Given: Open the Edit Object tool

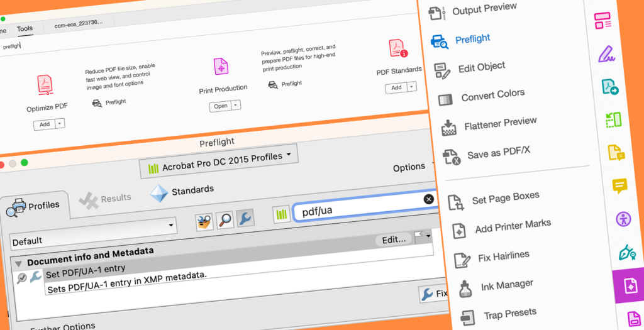Looking at the screenshot, I should (469, 69).
